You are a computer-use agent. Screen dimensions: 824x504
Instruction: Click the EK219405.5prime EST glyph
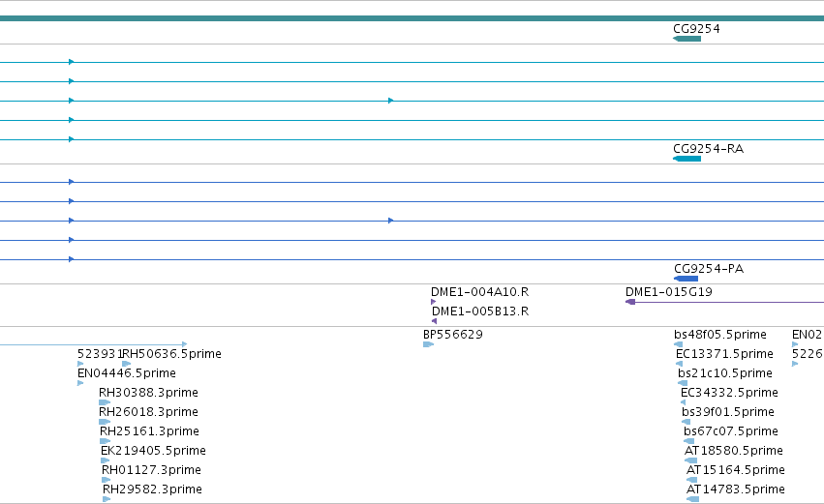106,460
